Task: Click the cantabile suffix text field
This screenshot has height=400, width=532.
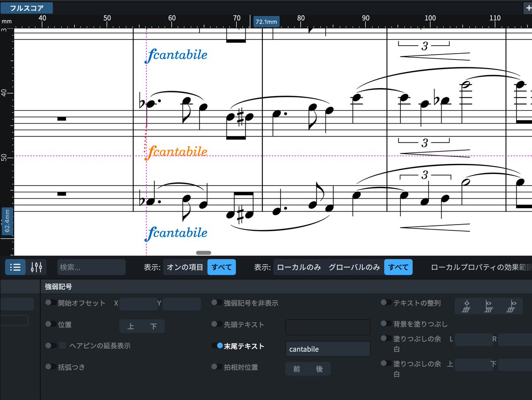Action: 328,349
